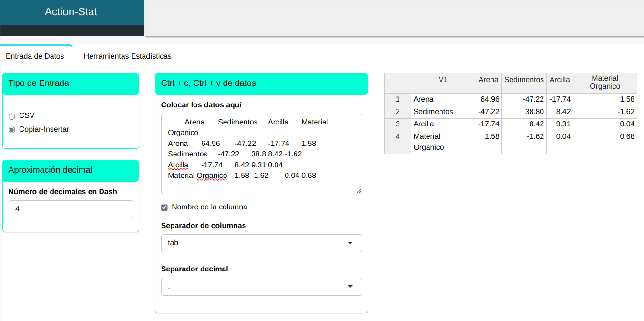Switch to Herramientas Estadísticas tab
Image resolution: width=644 pixels, height=321 pixels.
point(127,56)
